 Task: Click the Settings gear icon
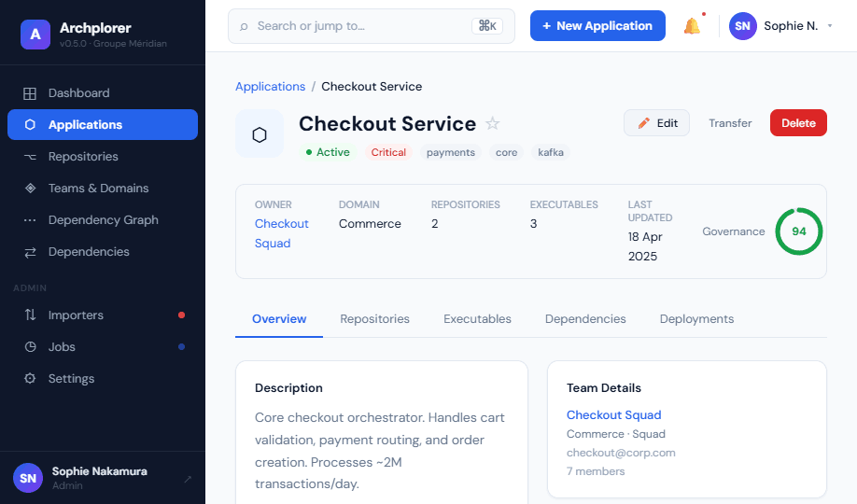(x=30, y=378)
